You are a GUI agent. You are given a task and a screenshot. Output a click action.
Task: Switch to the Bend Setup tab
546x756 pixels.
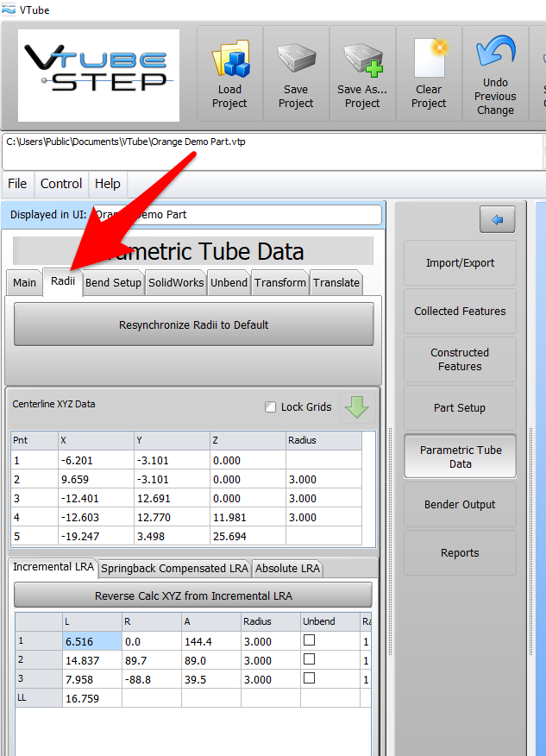(114, 283)
